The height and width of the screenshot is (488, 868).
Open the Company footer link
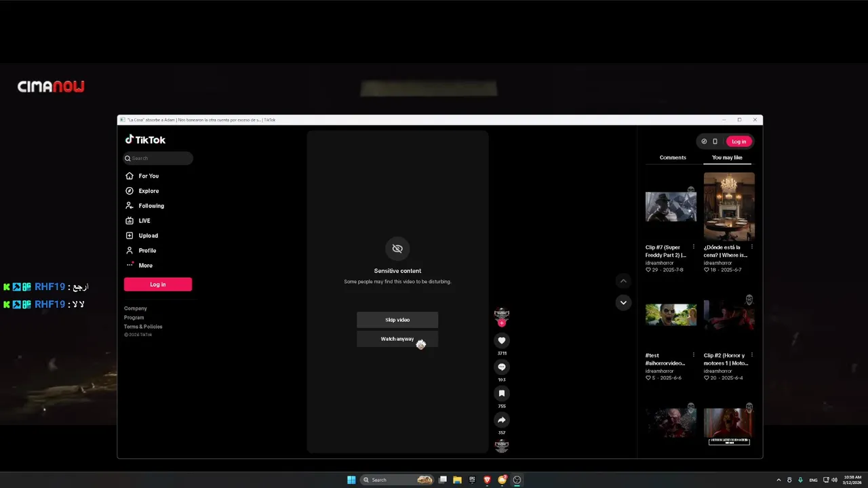[x=136, y=308]
